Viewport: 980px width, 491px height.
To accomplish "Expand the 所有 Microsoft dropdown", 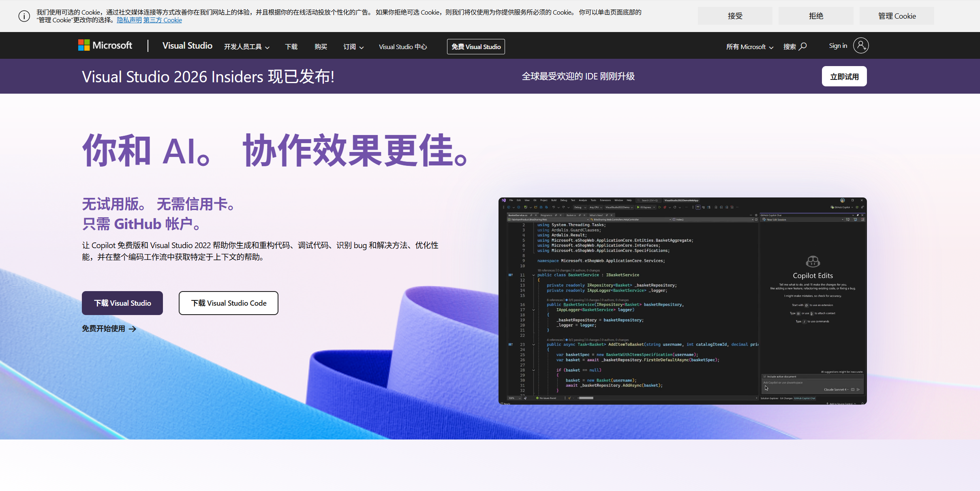I will [749, 47].
